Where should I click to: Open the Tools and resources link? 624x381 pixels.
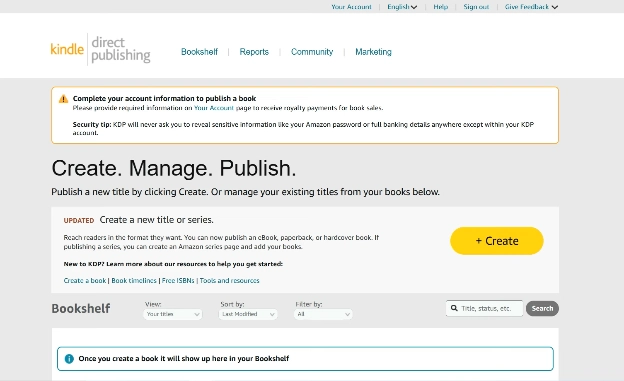[229, 281]
